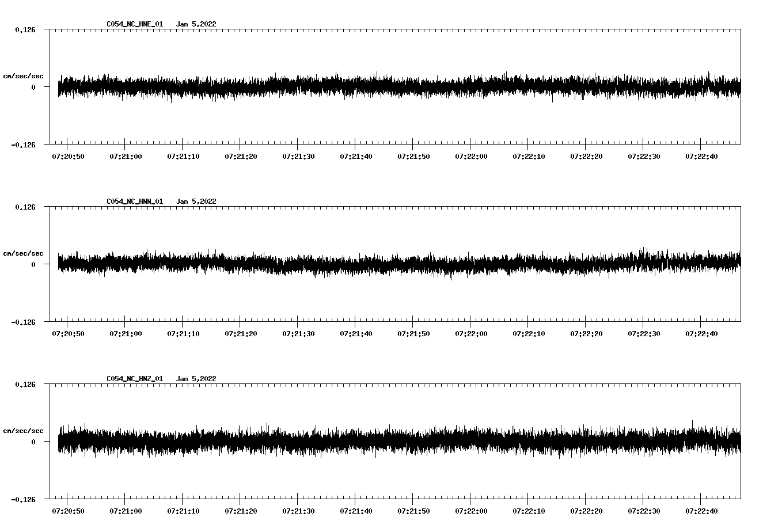Click the 07:21:30 time label on HNE plot

point(298,156)
